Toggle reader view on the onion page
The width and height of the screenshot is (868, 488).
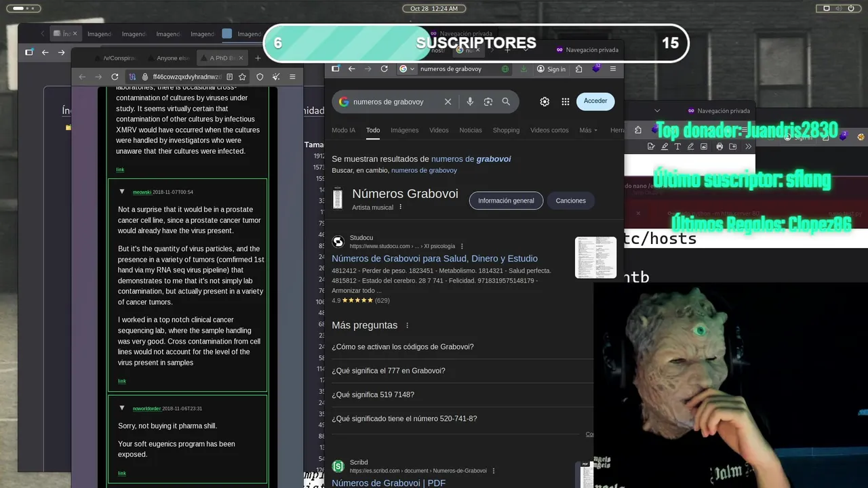click(230, 77)
